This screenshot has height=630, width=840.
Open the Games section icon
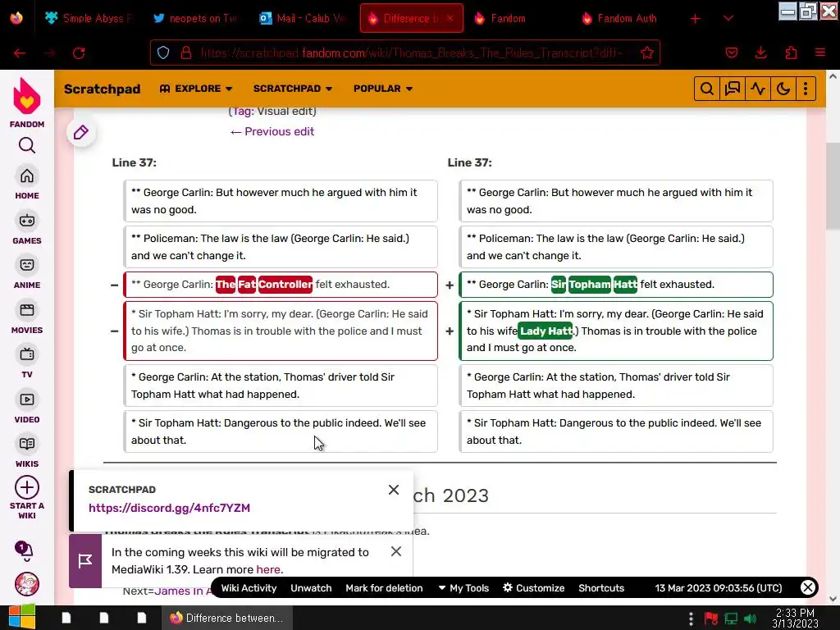[x=27, y=221]
